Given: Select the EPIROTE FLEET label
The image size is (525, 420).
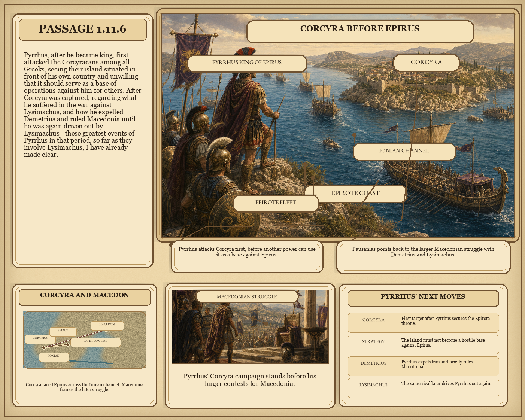Looking at the screenshot, I should [276, 203].
